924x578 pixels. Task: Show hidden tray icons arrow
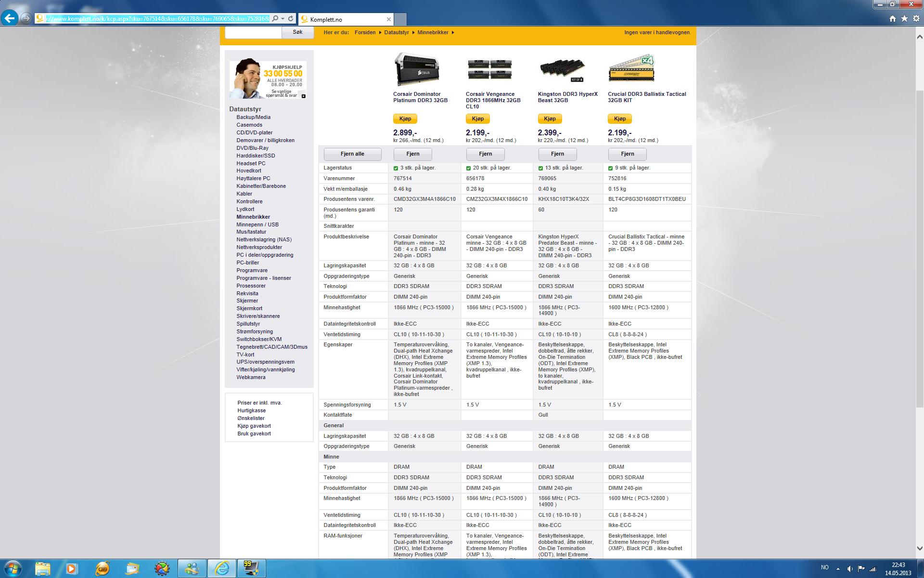(x=837, y=569)
